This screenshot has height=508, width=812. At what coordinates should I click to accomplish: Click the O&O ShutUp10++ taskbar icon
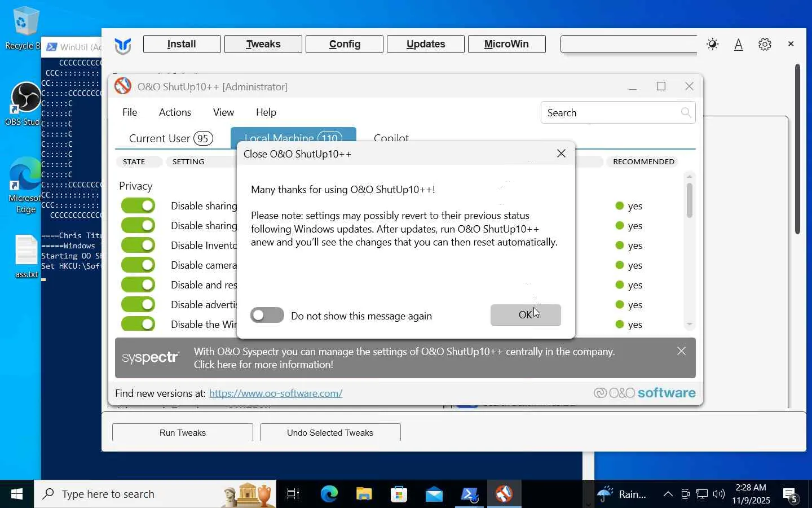504,494
